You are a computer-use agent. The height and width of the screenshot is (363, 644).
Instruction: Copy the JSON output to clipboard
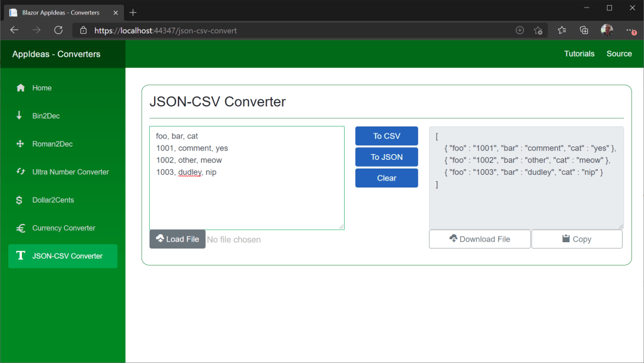(x=576, y=239)
